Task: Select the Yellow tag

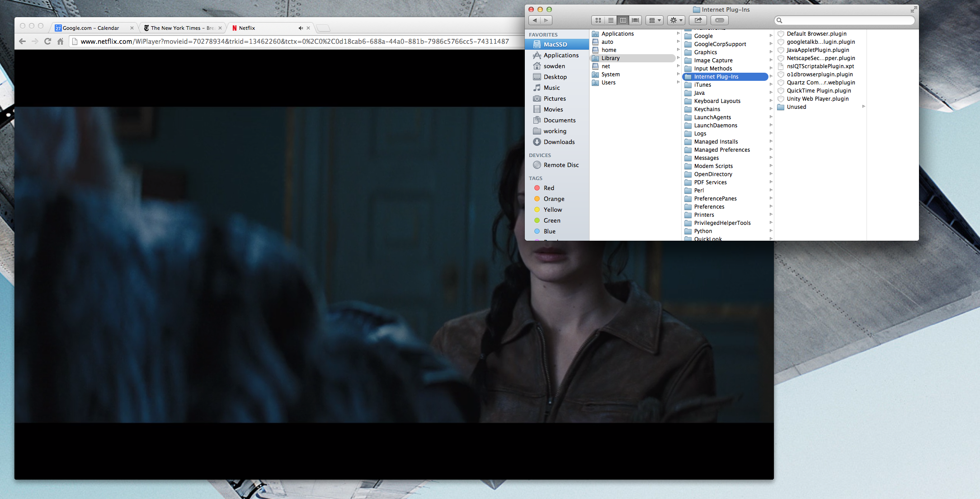Action: [x=557, y=210]
